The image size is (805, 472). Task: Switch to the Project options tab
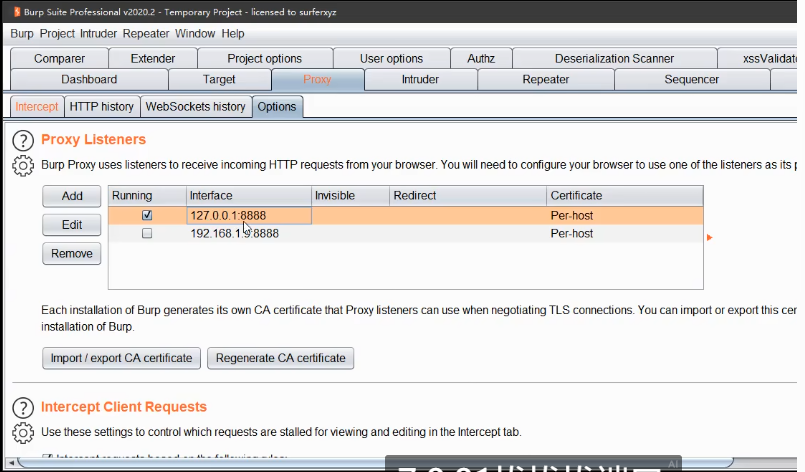click(264, 59)
